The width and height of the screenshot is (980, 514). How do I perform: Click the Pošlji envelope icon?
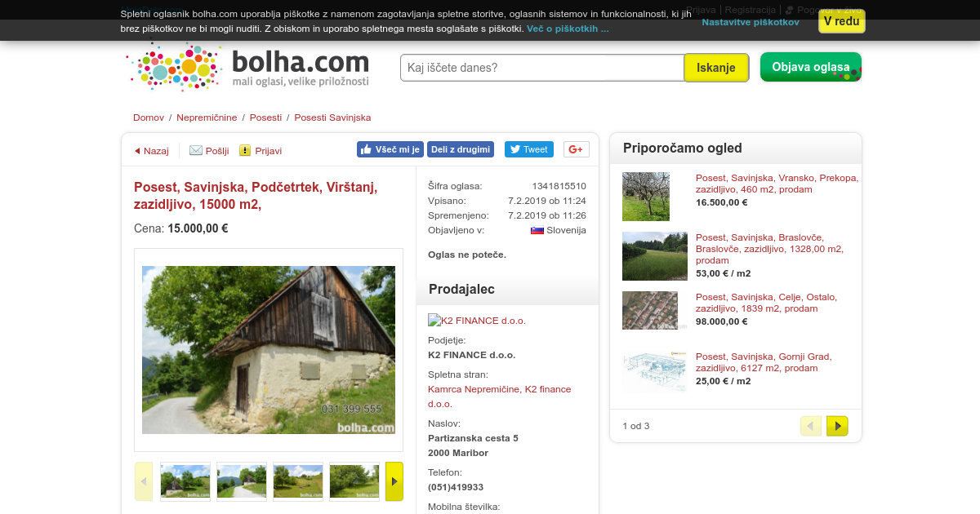coord(196,150)
